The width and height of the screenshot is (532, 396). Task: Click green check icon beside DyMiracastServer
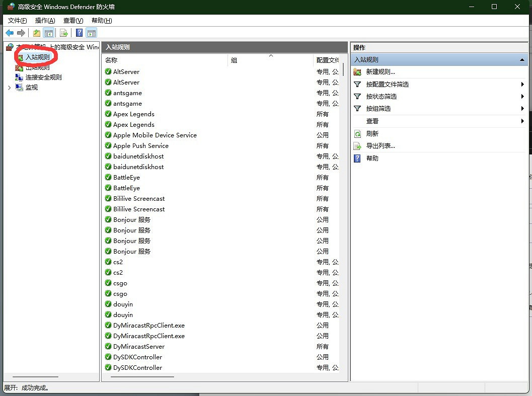tap(108, 346)
